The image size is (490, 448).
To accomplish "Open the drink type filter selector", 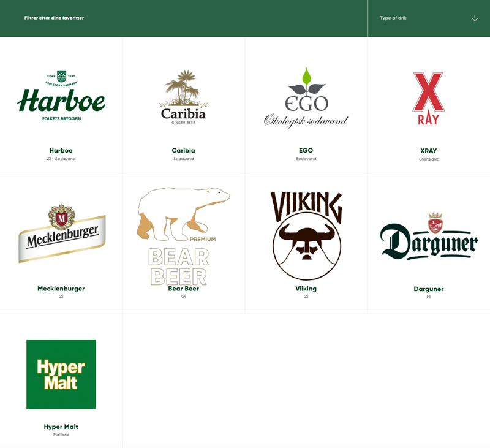I will tap(429, 18).
